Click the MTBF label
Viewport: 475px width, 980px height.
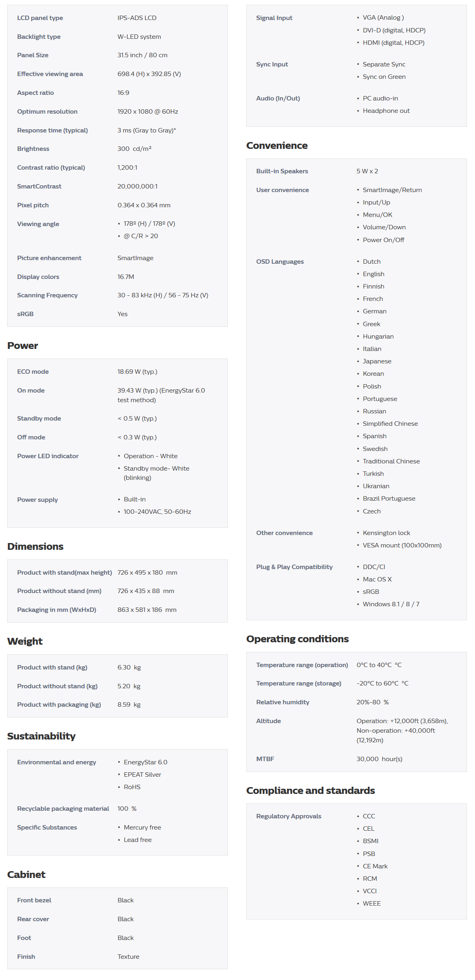point(265,759)
